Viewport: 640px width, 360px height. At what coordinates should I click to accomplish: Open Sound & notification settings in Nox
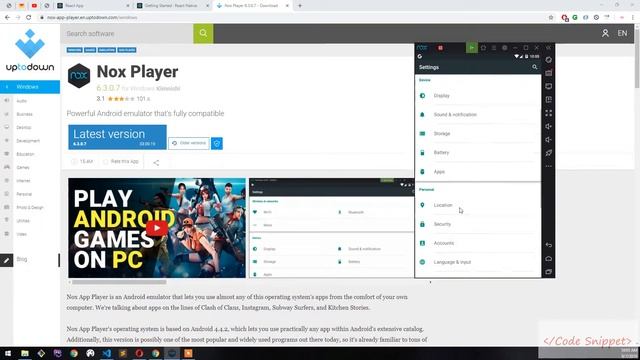478,115
